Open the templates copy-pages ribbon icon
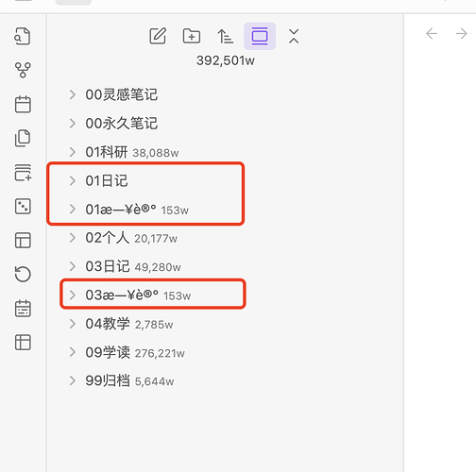The image size is (476, 472). click(x=23, y=138)
